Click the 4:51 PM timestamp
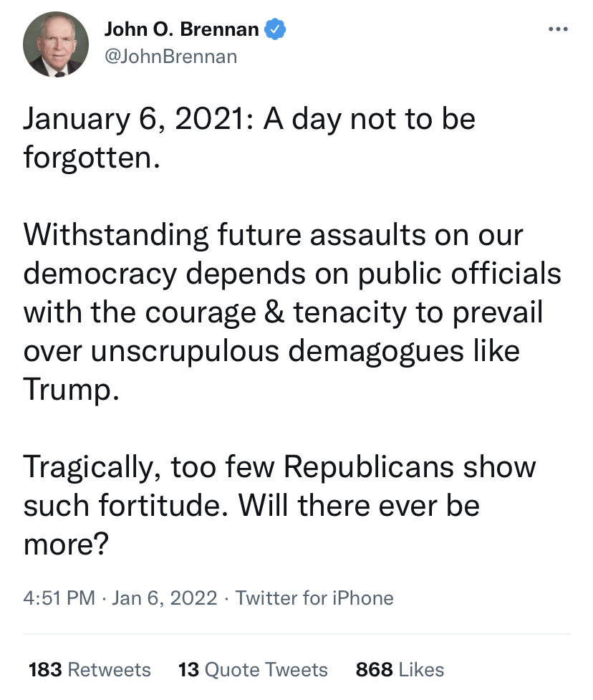Screen dimensions: 593x700 click(59, 598)
